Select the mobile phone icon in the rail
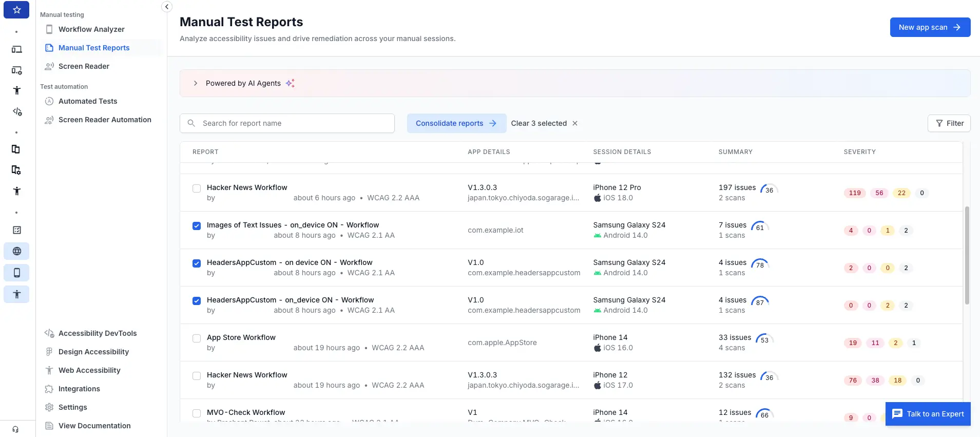Image resolution: width=980 pixels, height=437 pixels. [17, 273]
